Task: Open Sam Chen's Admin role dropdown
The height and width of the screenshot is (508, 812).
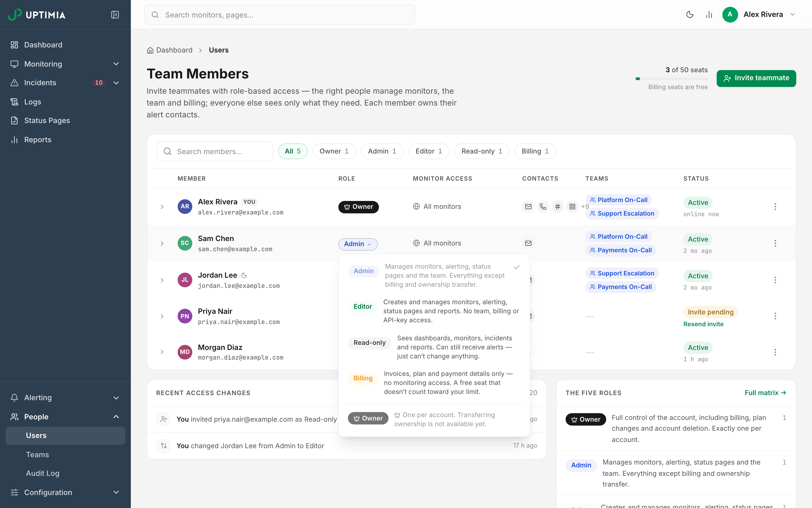Action: [358, 244]
